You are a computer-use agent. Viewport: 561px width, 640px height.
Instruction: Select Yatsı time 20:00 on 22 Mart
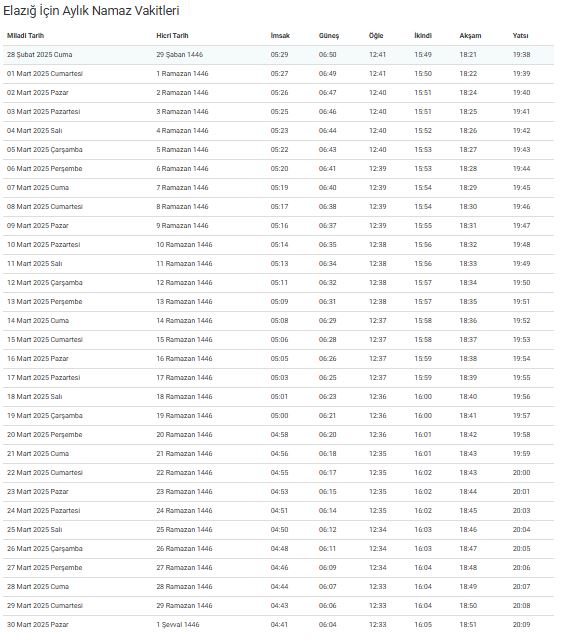521,473
